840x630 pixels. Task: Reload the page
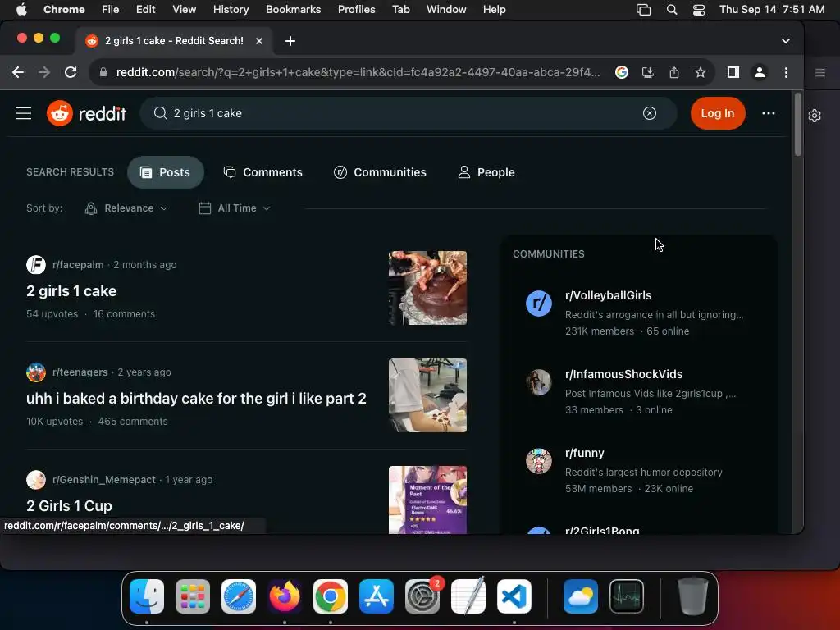71,72
